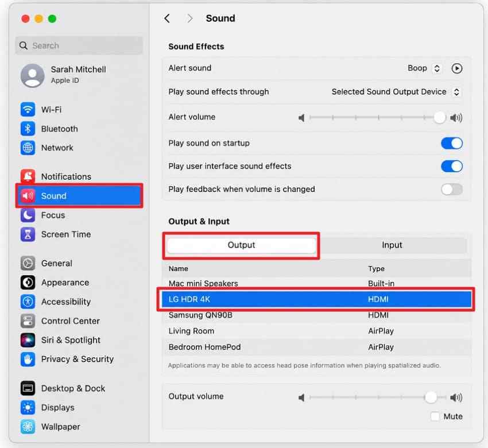Open Wallpaper settings label
488x448 pixels.
(61, 427)
